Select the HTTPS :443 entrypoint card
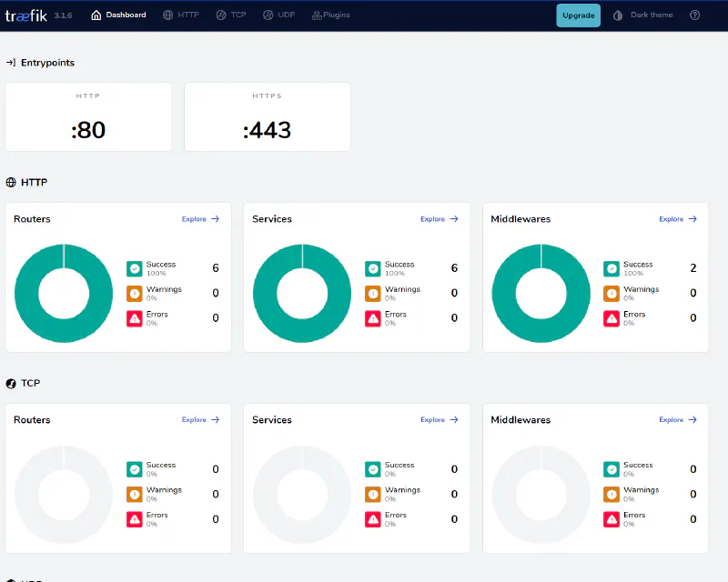This screenshot has width=728, height=582. click(268, 117)
